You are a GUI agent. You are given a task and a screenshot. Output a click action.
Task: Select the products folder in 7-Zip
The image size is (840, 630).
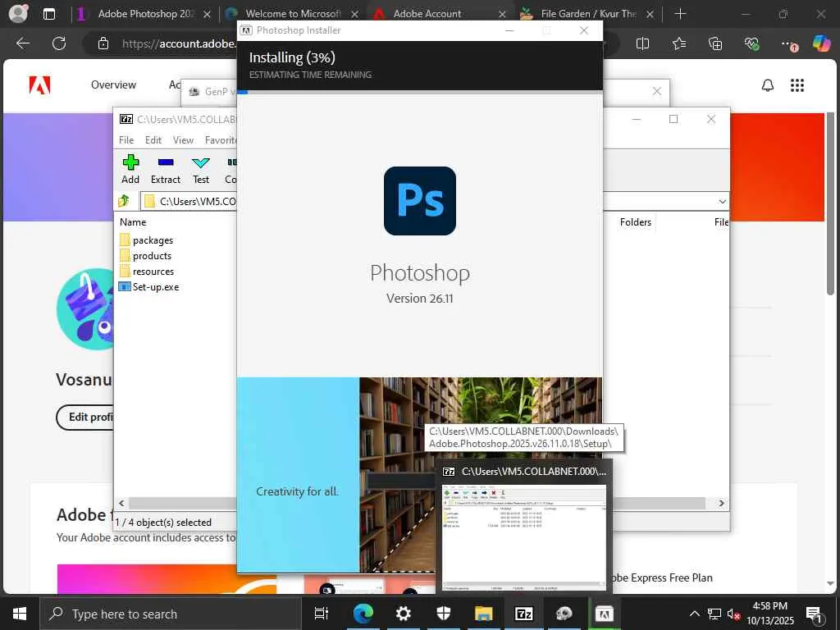152,256
